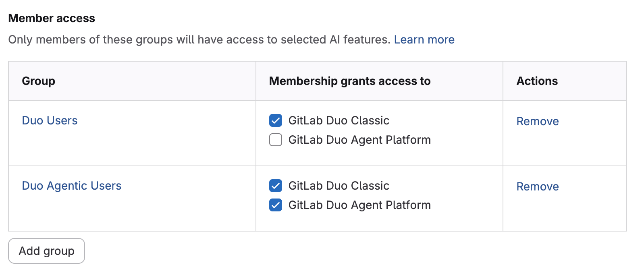Click the Group column header
Image resolution: width=644 pixels, height=273 pixels.
pos(38,81)
